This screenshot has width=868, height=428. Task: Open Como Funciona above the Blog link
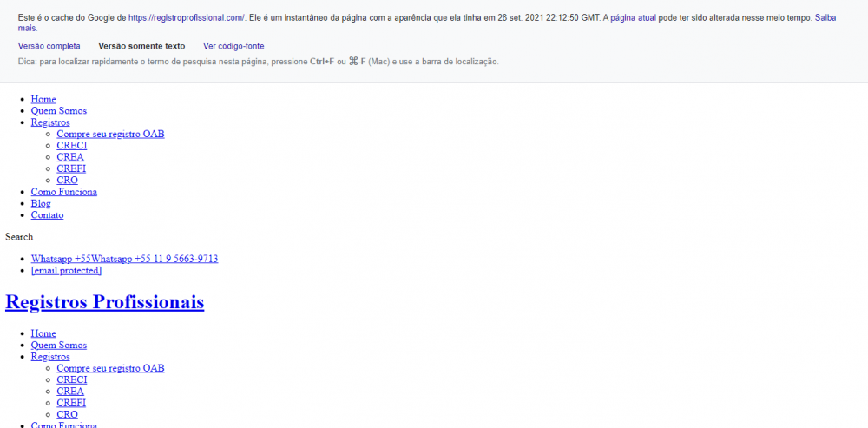coord(63,192)
